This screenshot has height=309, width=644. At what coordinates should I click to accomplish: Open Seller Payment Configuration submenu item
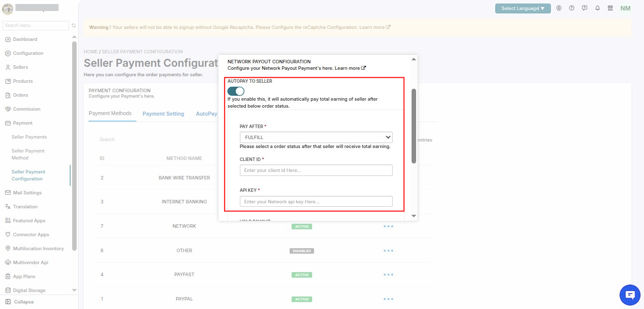pos(28,175)
